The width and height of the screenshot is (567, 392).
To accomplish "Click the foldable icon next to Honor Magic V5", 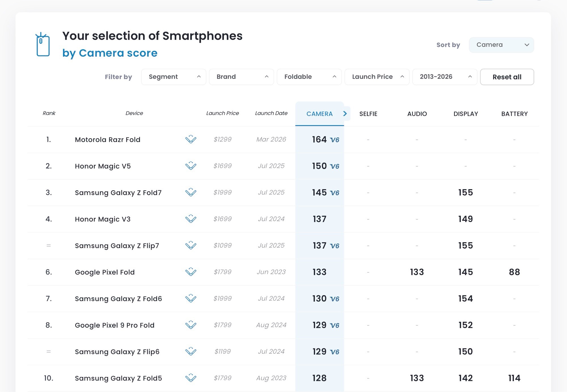I will point(191,166).
